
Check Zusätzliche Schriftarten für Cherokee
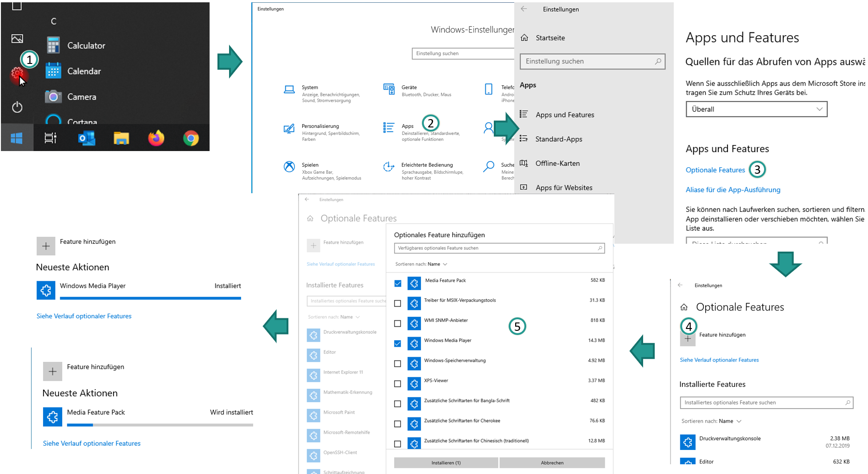point(397,424)
